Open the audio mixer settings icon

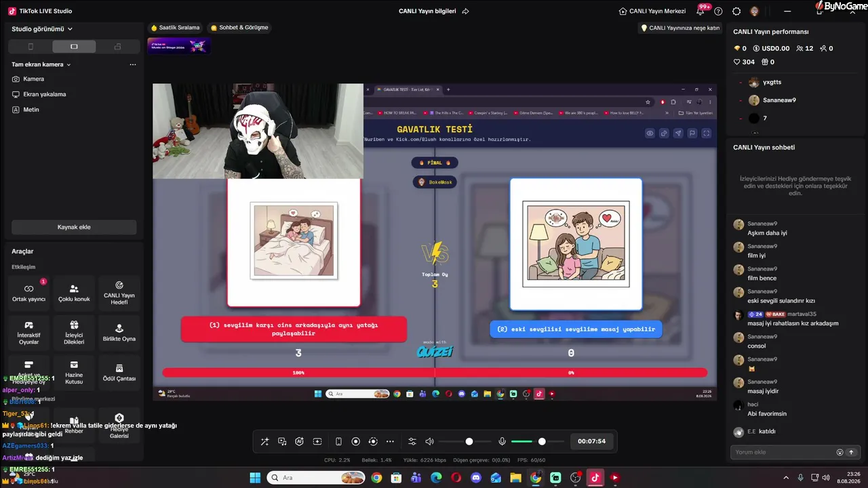[x=412, y=441]
